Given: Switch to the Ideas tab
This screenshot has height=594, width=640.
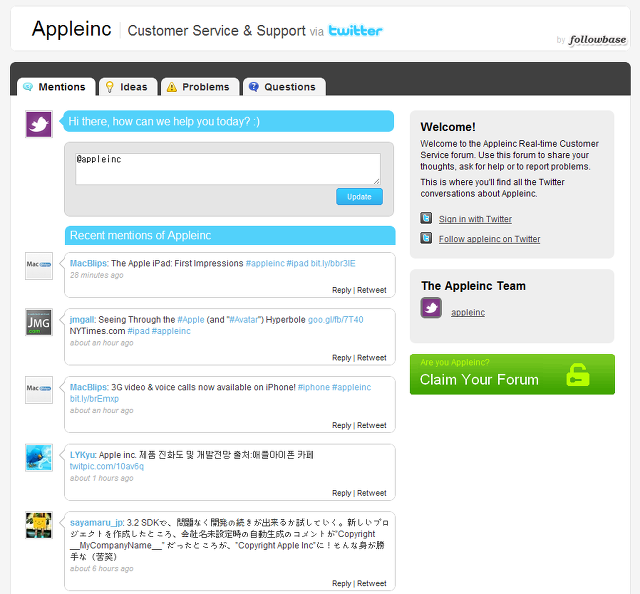Looking at the screenshot, I should [128, 87].
